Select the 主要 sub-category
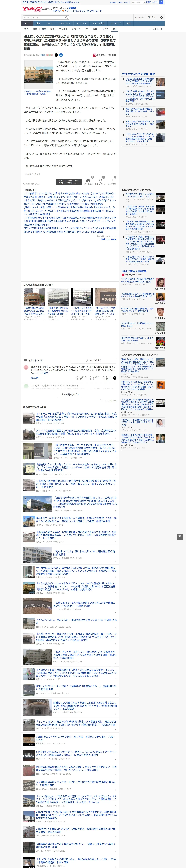This screenshot has width=186, height=868. (x=26, y=29)
